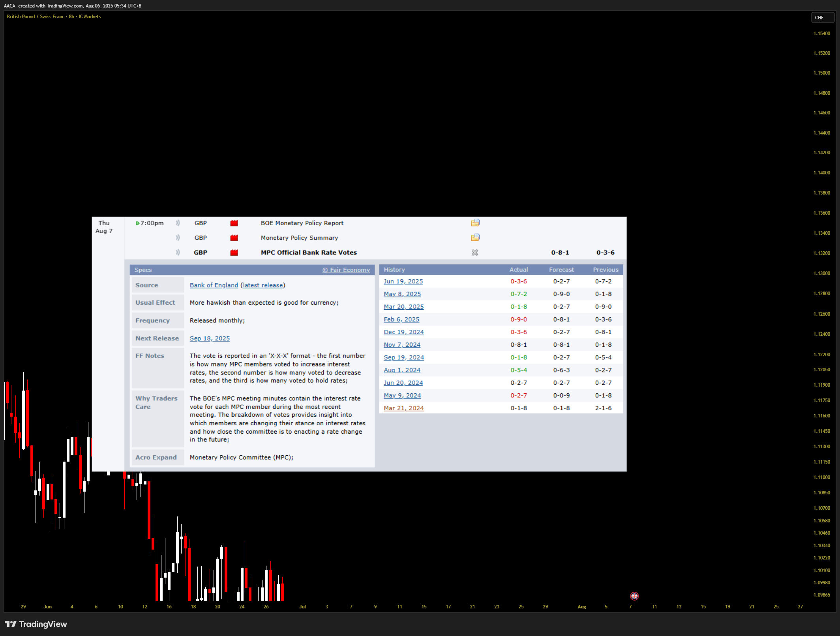Click Thu Aug 7 date cell
The height and width of the screenshot is (636, 840).
[x=104, y=227]
